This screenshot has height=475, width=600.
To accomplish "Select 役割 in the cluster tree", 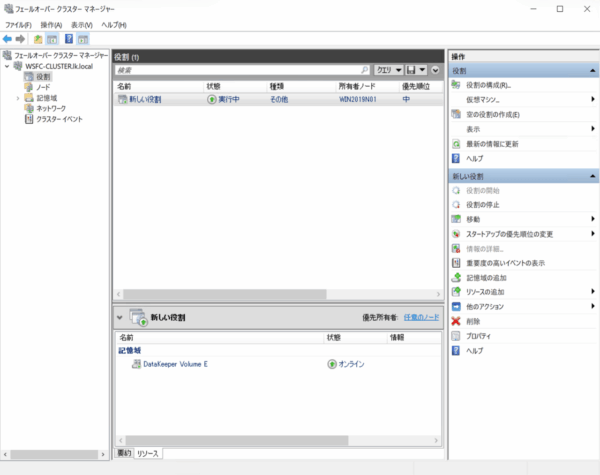I will (x=43, y=77).
